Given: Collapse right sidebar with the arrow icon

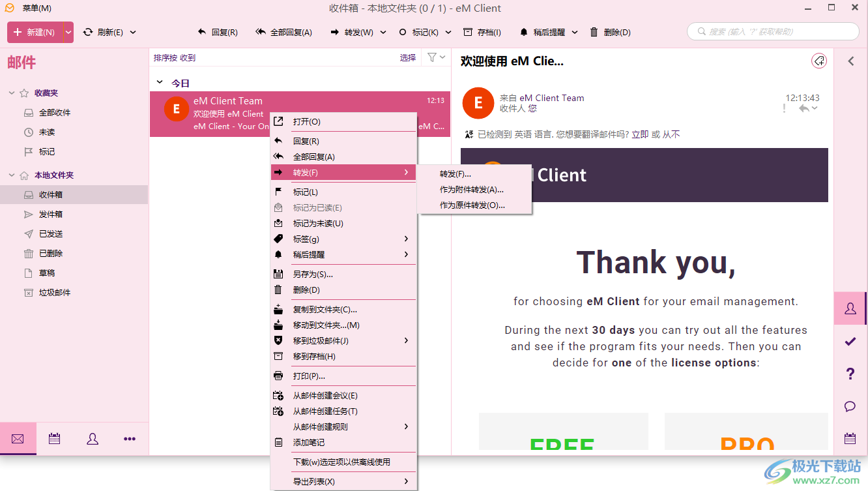Looking at the screenshot, I should [850, 61].
